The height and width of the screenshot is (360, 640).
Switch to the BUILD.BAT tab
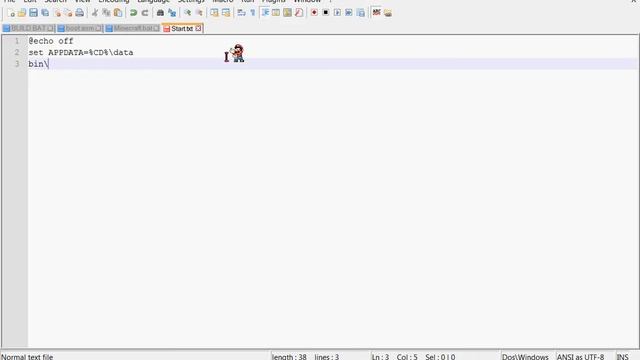click(28, 29)
